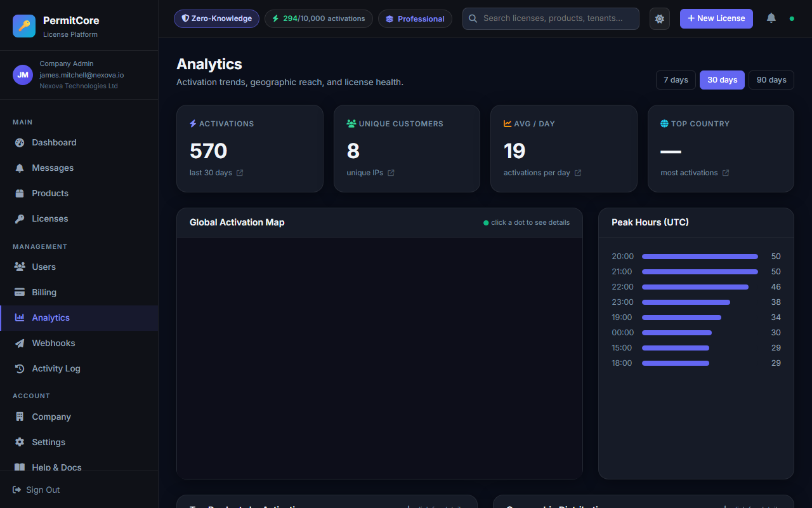Click the Settings gear icon in sidebar
812x508 pixels.
pos(20,442)
